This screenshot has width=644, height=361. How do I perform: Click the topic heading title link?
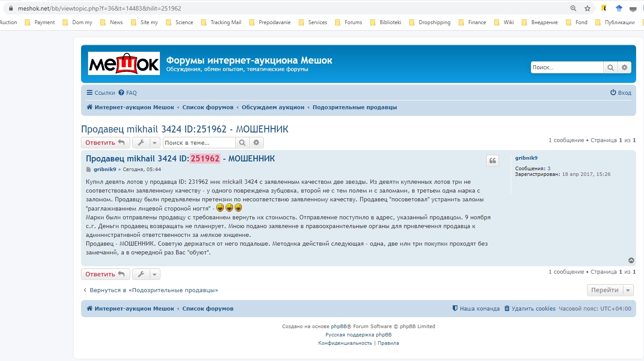click(x=185, y=129)
